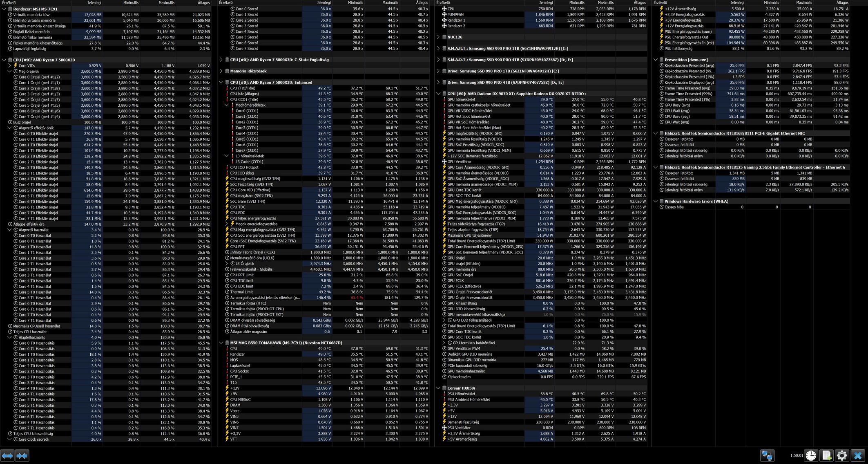
Task: Click the lightning icon beside Vcore row
Action: tap(227, 411)
